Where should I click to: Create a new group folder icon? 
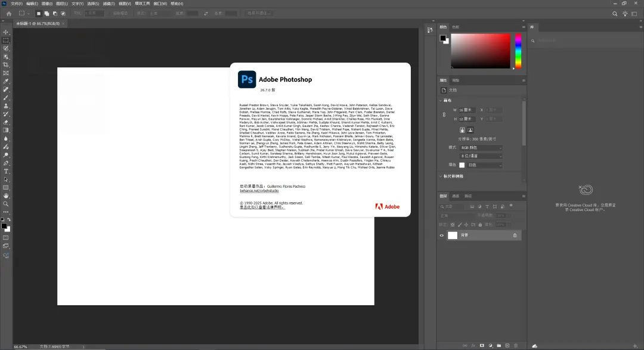coord(499,346)
